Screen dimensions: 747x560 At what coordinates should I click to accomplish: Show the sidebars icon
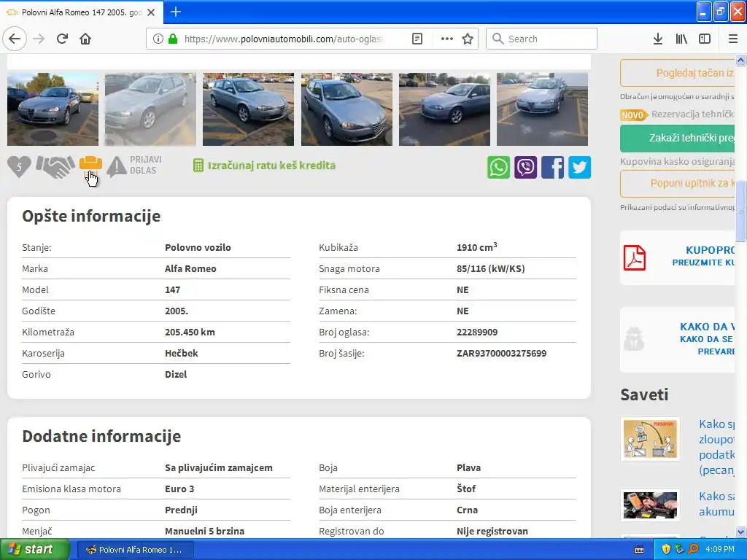pos(705,39)
